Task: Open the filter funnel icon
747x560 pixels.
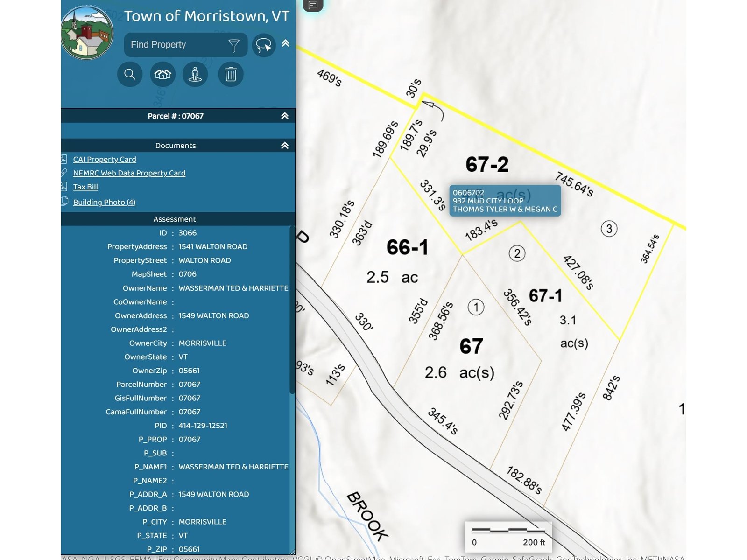Action: tap(234, 45)
